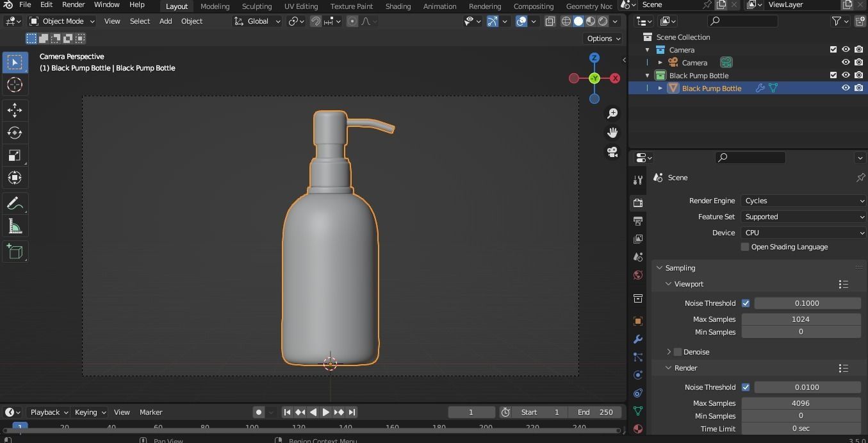The image size is (868, 443).
Task: Open the Edit menu
Action: tap(46, 4)
